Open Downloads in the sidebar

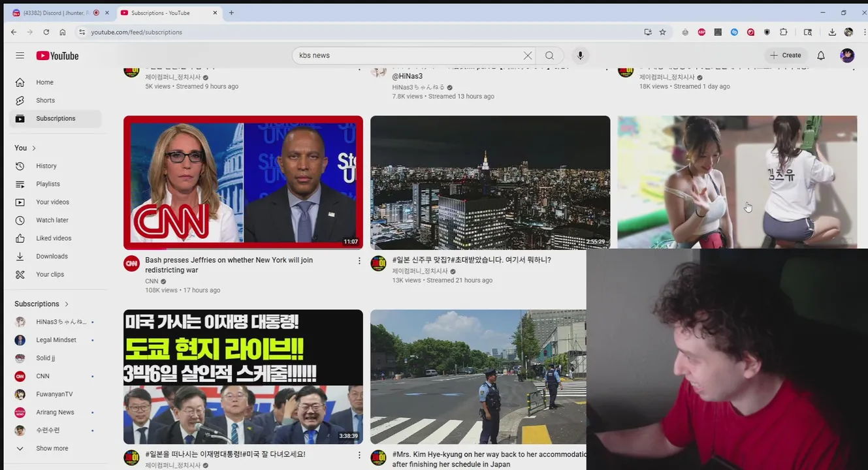point(56,257)
